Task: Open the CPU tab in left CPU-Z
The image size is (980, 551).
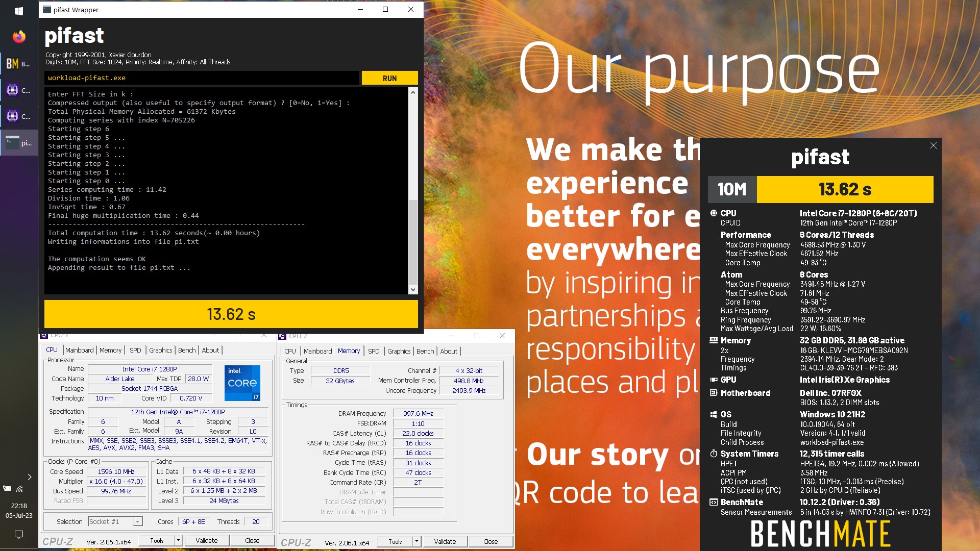Action: coord(52,350)
